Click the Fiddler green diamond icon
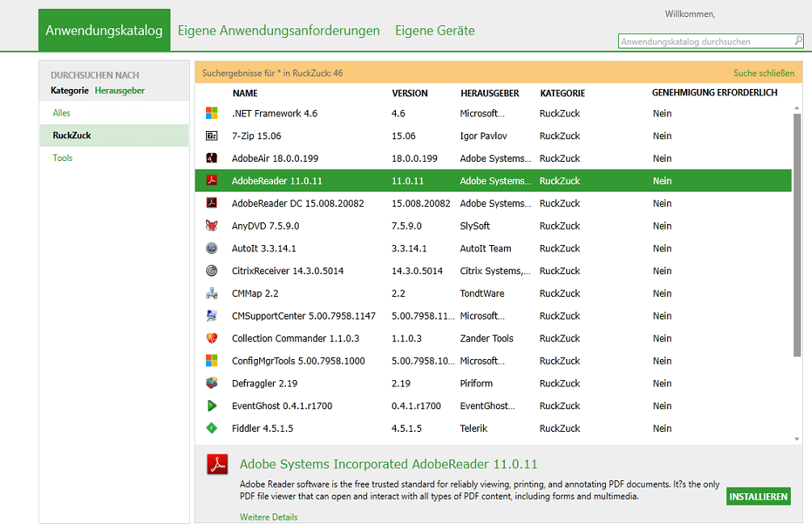 click(x=212, y=428)
